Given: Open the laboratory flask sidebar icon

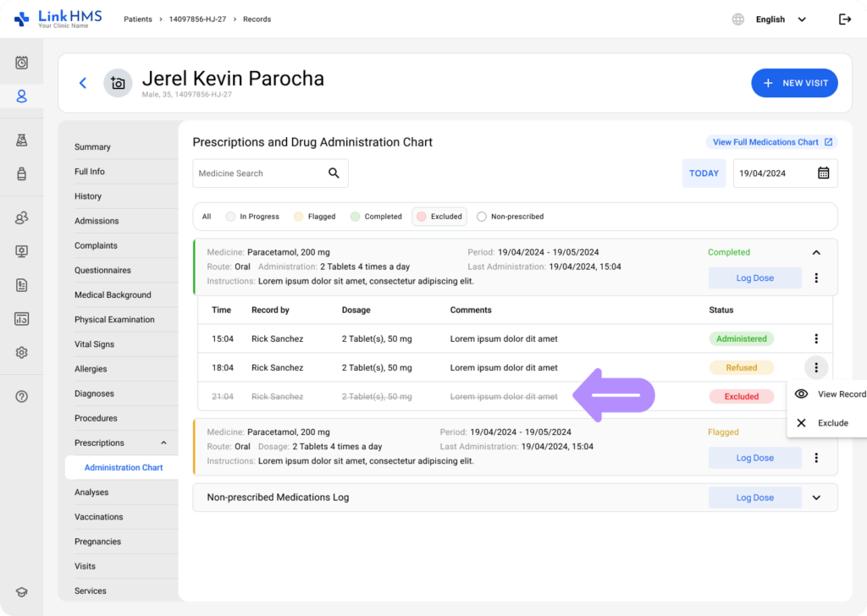Looking at the screenshot, I should pyautogui.click(x=22, y=140).
